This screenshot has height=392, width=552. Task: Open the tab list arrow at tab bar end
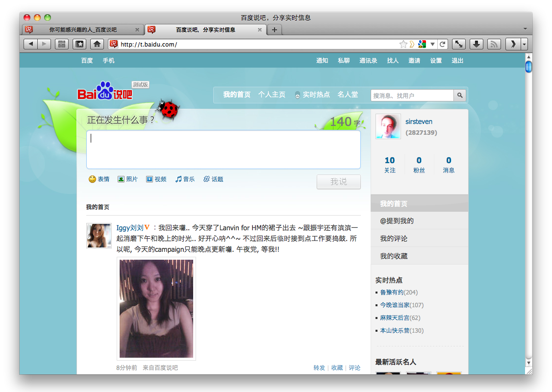[525, 29]
